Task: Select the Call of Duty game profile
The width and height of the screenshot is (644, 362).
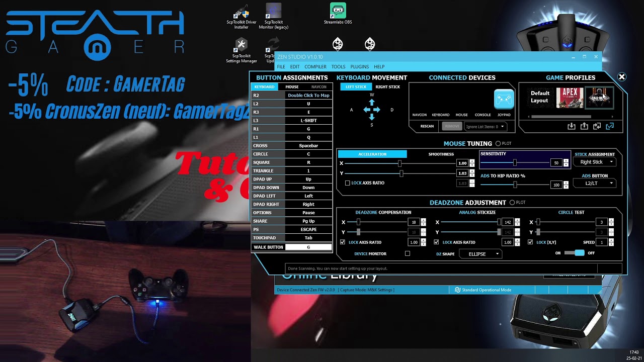Action: [x=600, y=98]
